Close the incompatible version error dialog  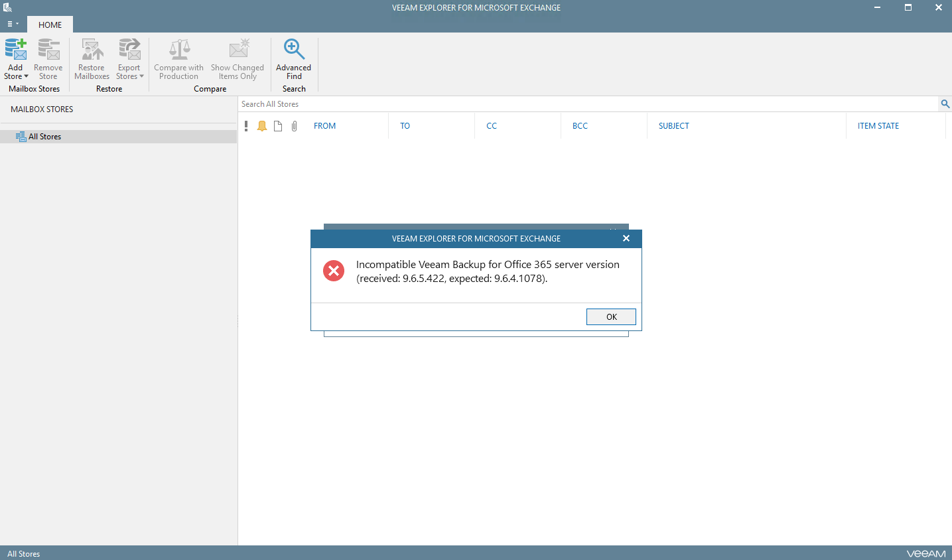point(626,238)
